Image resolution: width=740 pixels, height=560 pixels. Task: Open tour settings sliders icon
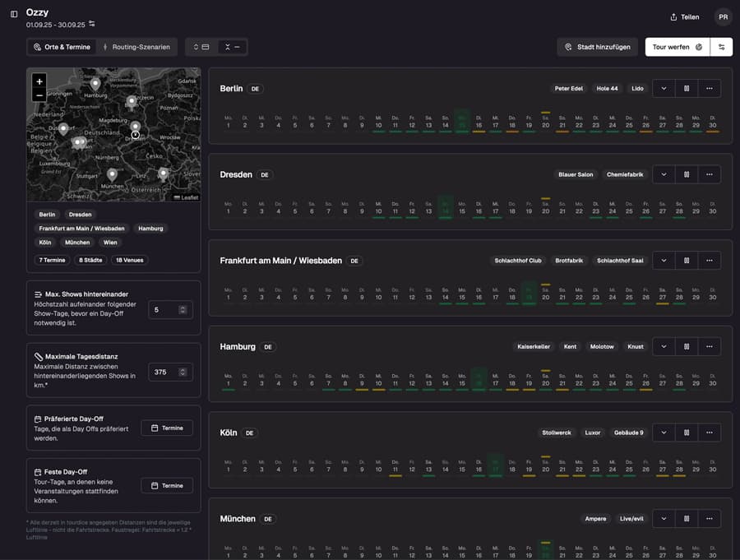pos(722,47)
